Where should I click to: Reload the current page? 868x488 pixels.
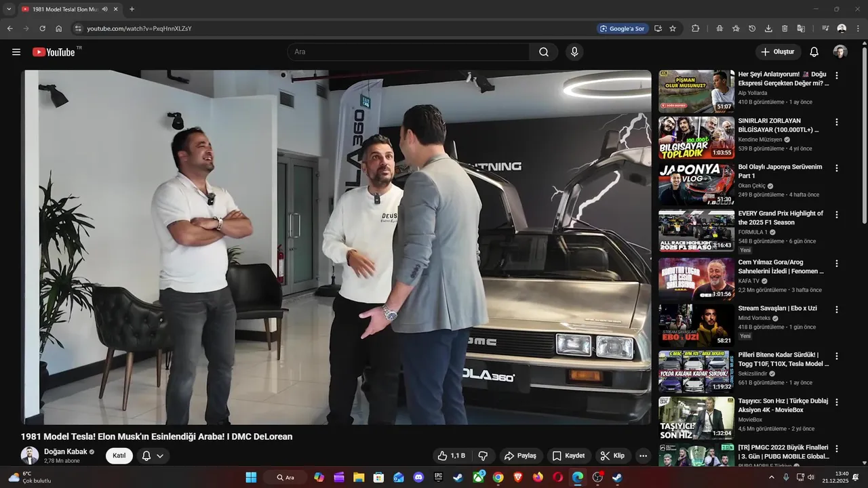click(x=42, y=28)
